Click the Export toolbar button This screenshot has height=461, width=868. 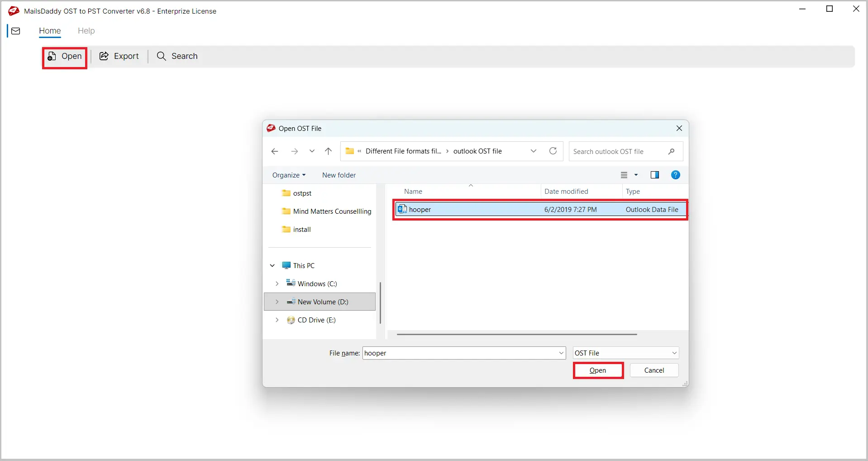(119, 56)
